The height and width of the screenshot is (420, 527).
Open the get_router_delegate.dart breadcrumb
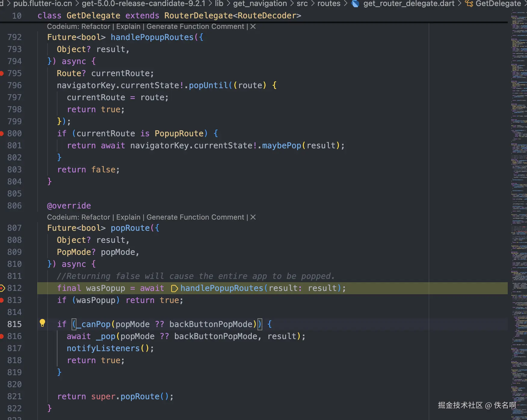pos(409,4)
